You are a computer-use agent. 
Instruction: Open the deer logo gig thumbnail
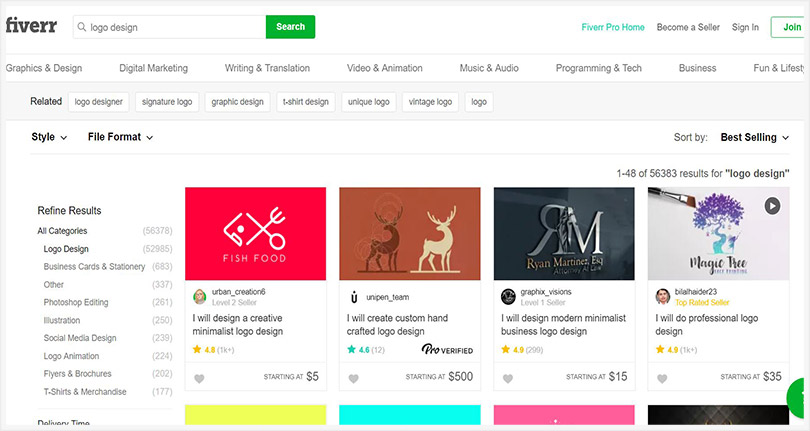click(x=410, y=234)
